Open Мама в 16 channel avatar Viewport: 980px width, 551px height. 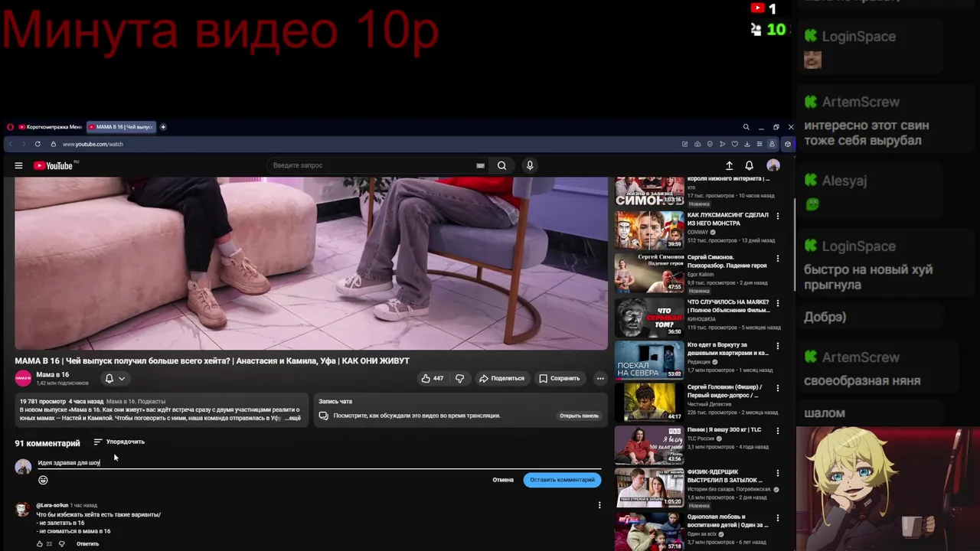coord(23,378)
